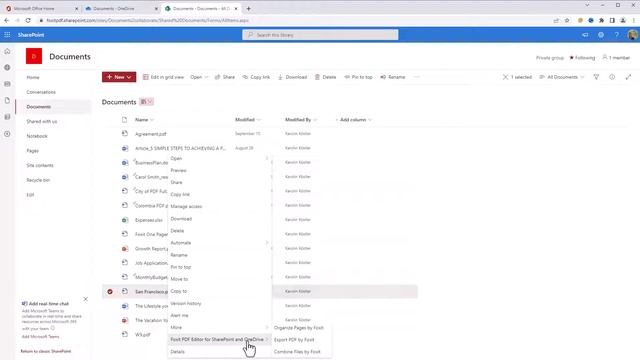Open the files page icon in left rail
Viewport: 640px width, 360px height.
[7, 100]
